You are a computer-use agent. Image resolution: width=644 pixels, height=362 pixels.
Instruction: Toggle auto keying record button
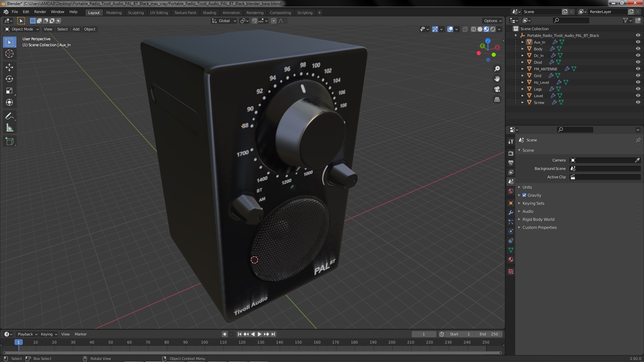tap(225, 334)
